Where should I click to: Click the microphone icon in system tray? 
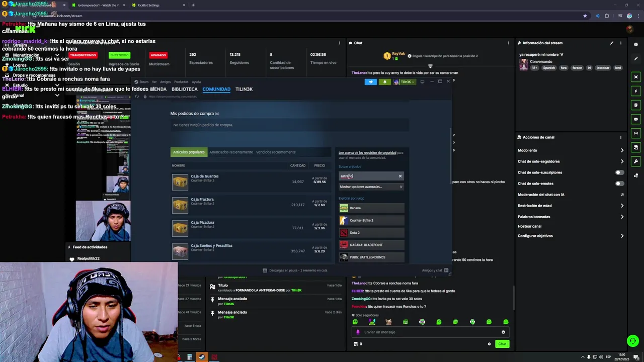point(589,357)
